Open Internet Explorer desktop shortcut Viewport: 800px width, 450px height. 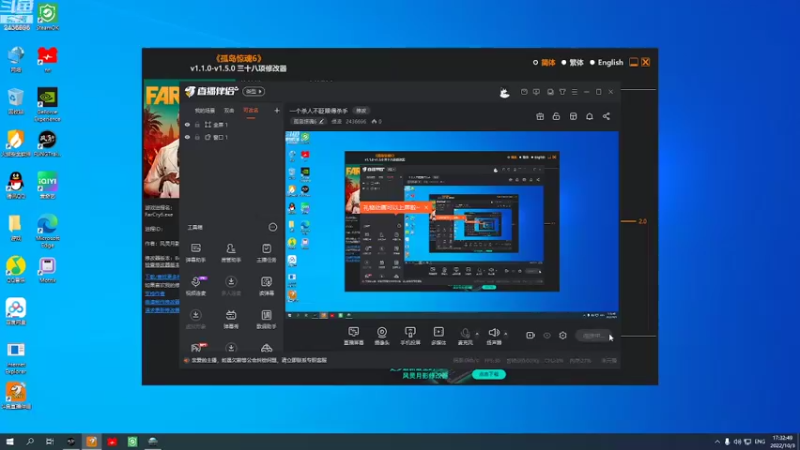pos(16,358)
